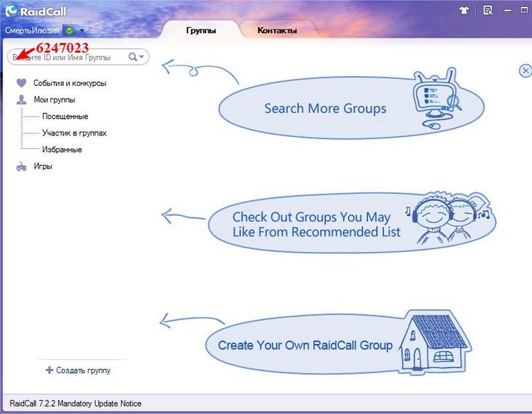
Task: Close the tips overlay with X button
Action: pyautogui.click(x=525, y=71)
